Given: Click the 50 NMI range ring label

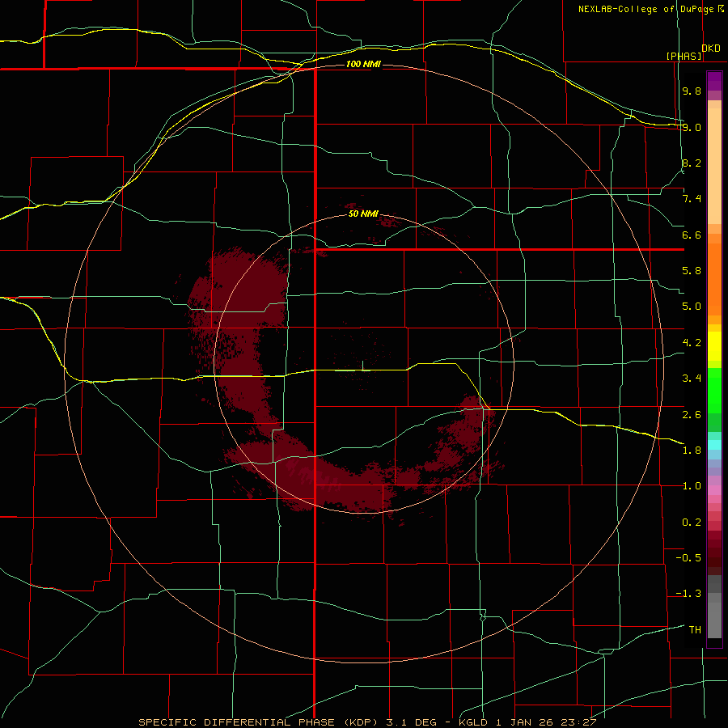Looking at the screenshot, I should (x=363, y=214).
